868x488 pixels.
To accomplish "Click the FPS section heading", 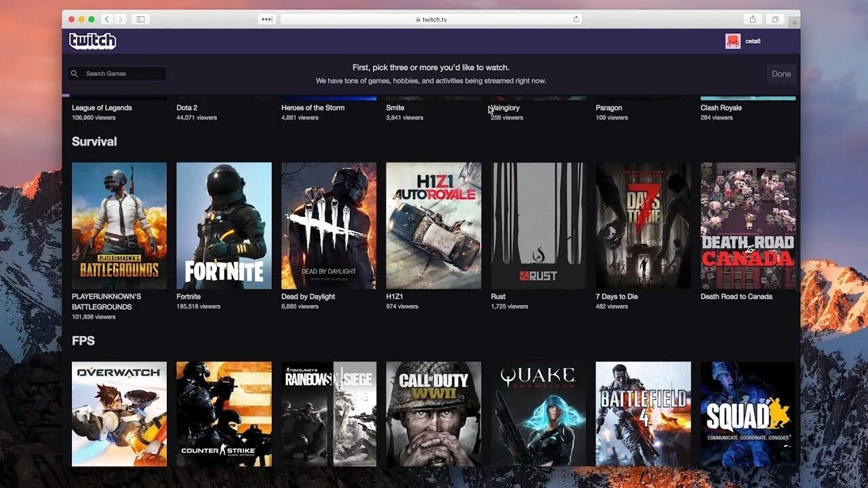I will 83,341.
